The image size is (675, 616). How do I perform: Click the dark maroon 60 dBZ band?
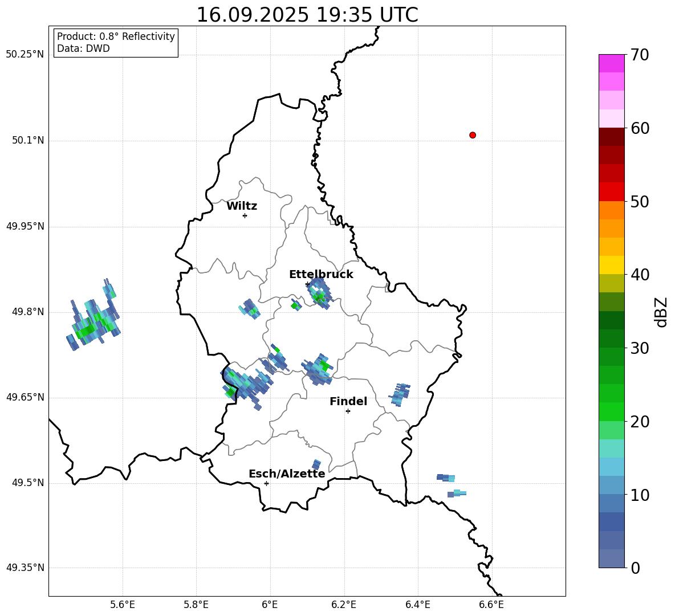click(x=611, y=137)
